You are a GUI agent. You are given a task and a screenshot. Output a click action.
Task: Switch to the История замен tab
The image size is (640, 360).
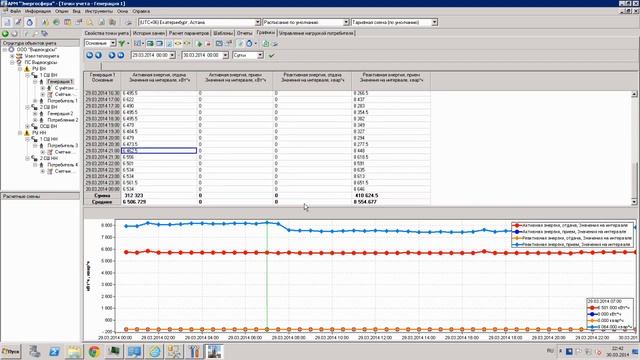coord(149,33)
